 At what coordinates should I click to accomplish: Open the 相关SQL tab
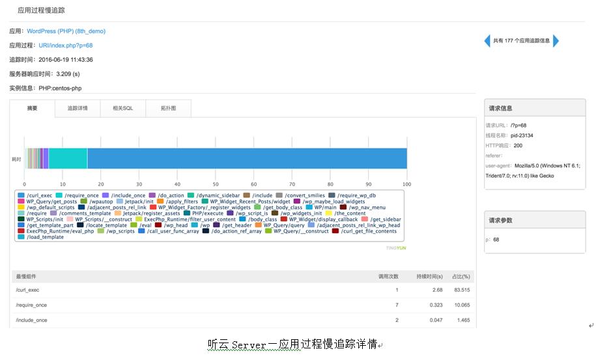coord(122,108)
